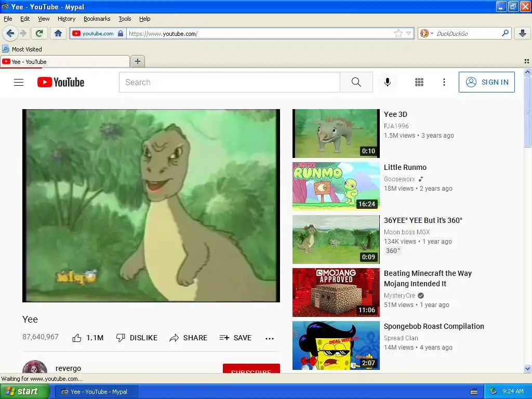The width and height of the screenshot is (532, 399).
Task: Open the Help menu
Action: pos(145,19)
